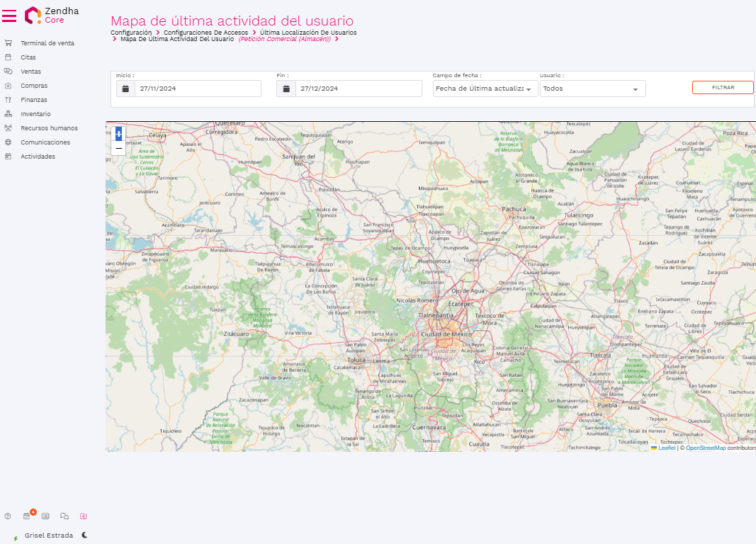Image resolution: width=756 pixels, height=544 pixels.
Task: Click the pink folder icon
Action: point(84,516)
